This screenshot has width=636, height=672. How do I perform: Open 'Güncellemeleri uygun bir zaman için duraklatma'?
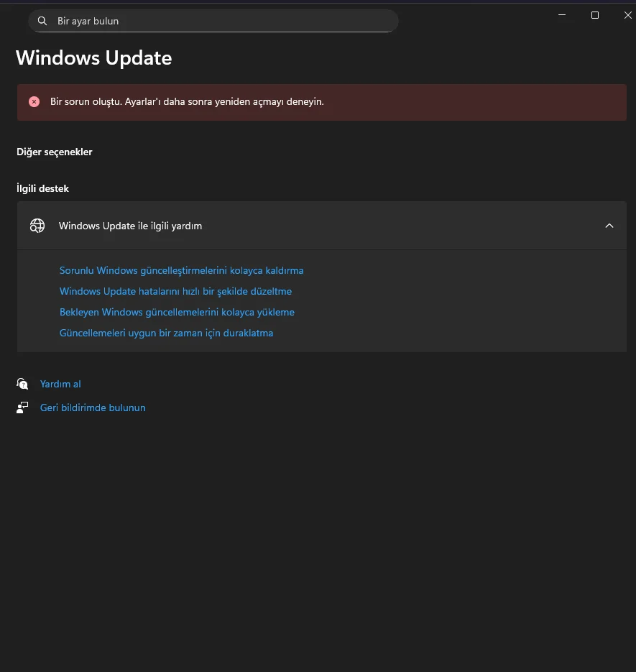(x=166, y=333)
